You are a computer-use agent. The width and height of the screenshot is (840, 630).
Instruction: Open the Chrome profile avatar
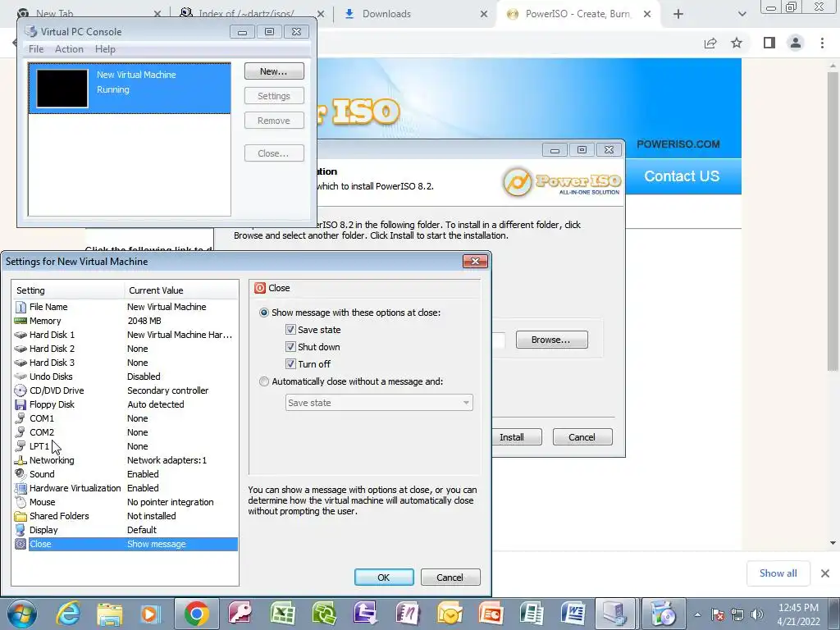pos(796,43)
